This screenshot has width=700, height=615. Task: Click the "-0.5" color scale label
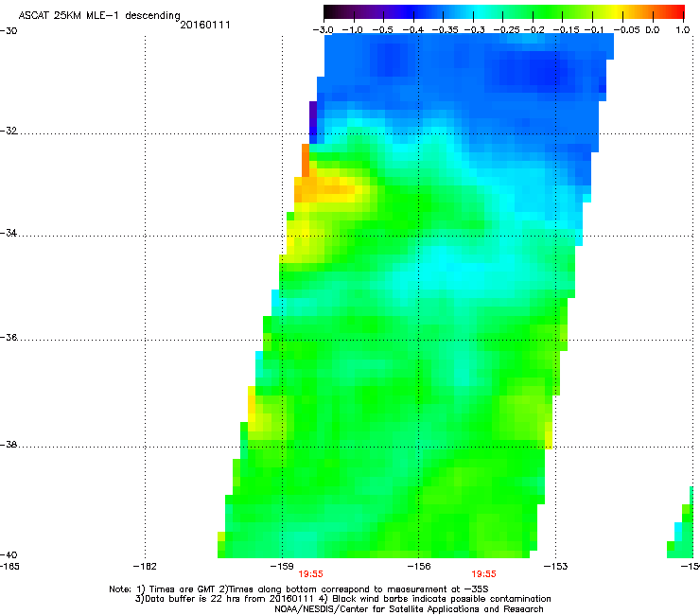[x=382, y=30]
